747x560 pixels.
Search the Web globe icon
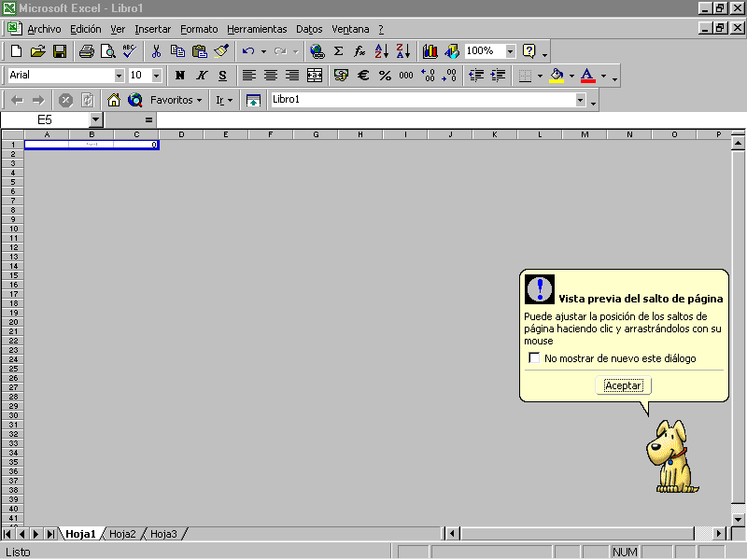[135, 100]
